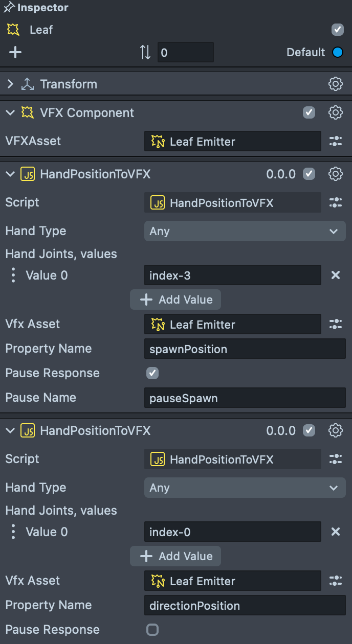Click the spawnPosition Property Name field

[245, 349]
